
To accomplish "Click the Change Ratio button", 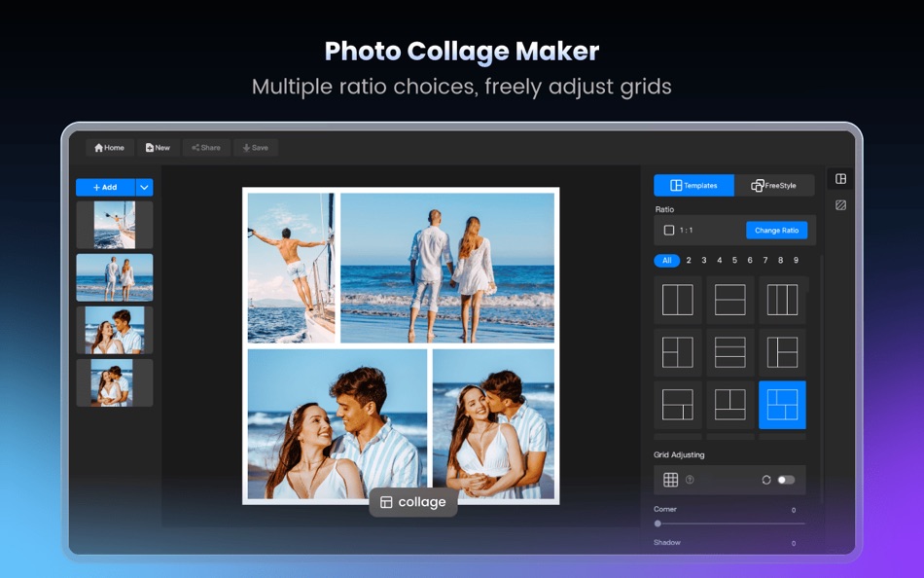I will tap(778, 230).
